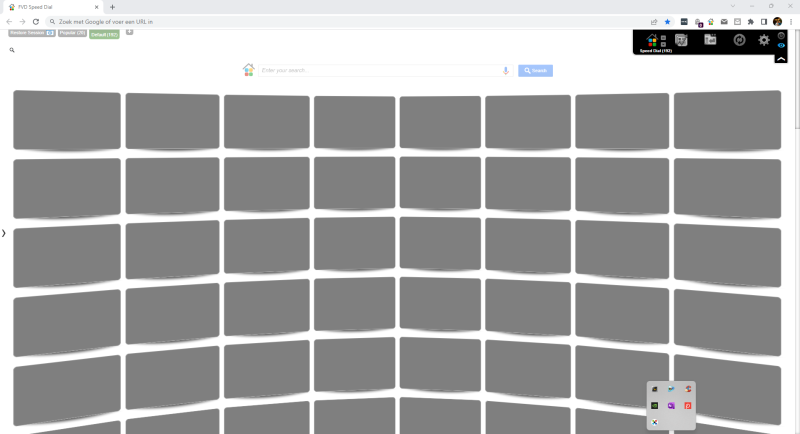Screen dimensions: 800x434
Task: Expand the left sidebar arrow
Action: [4, 233]
